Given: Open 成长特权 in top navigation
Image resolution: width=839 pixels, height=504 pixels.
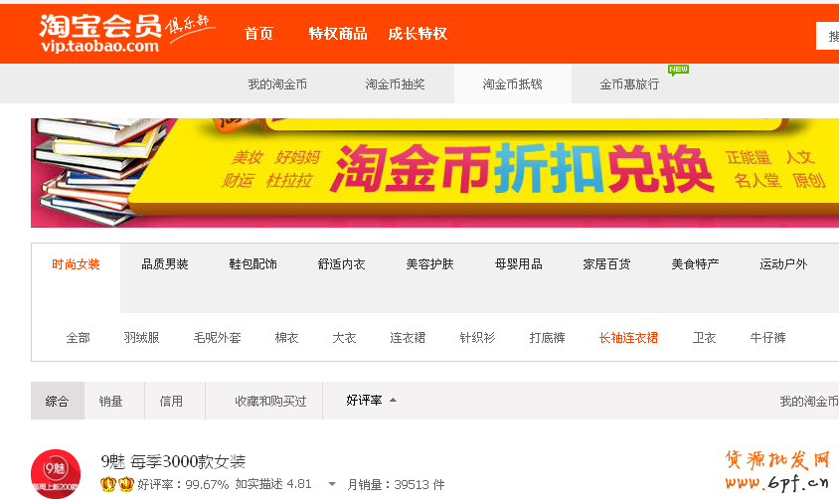Looking at the screenshot, I should coord(418,34).
